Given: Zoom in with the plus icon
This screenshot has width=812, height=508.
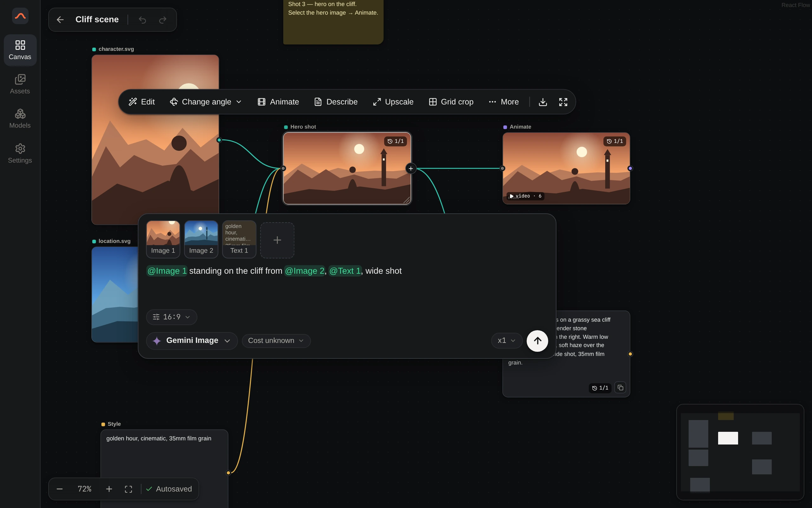Looking at the screenshot, I should tap(109, 489).
